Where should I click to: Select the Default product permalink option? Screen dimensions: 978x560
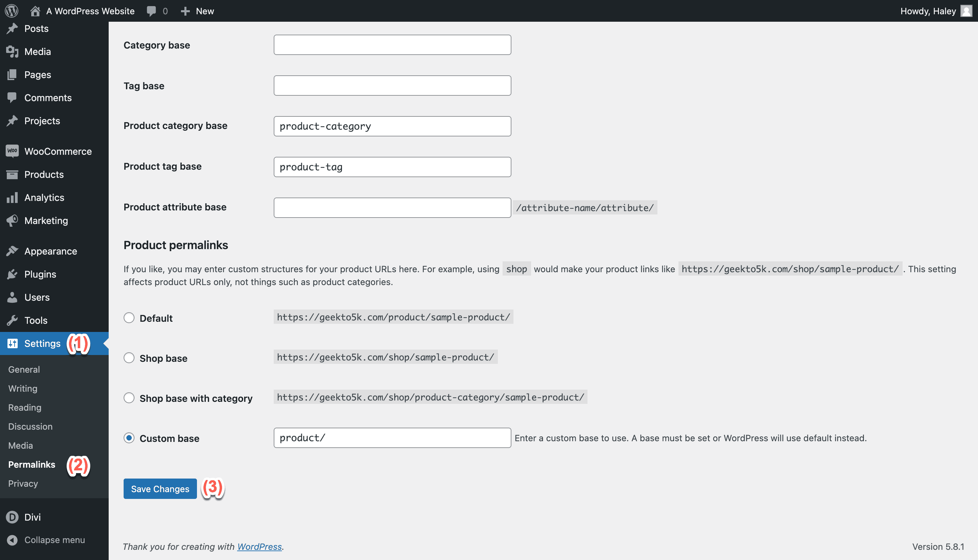129,318
